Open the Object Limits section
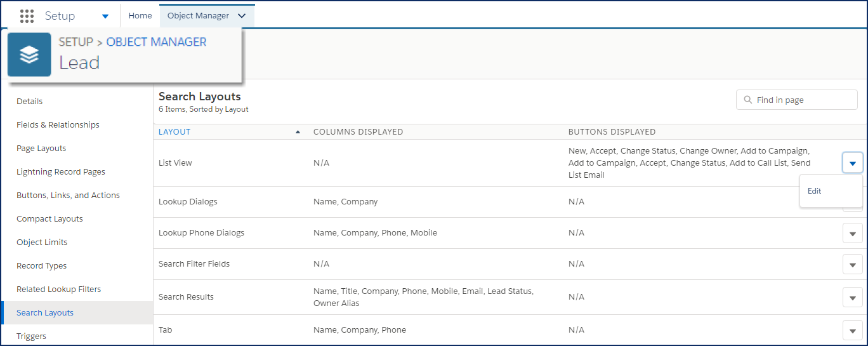This screenshot has height=346, width=868. tap(42, 243)
